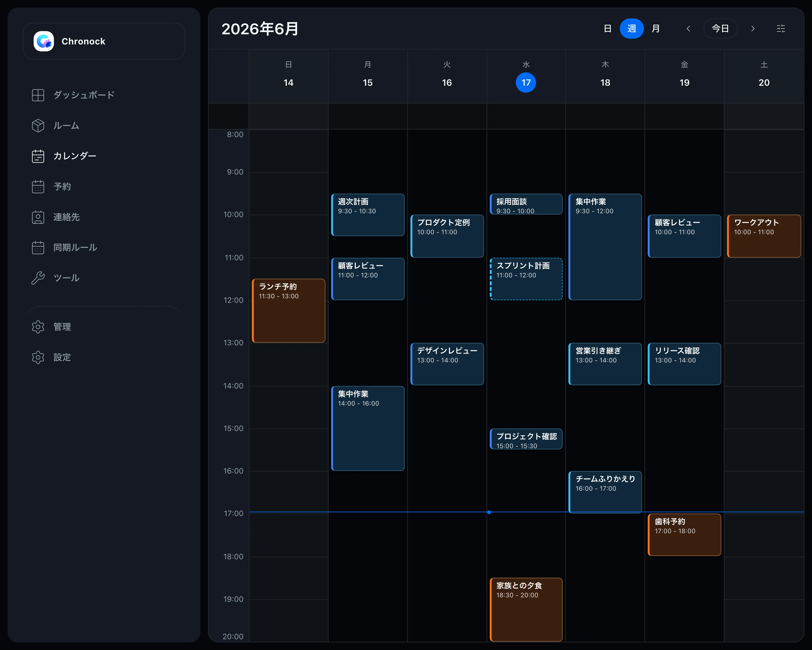This screenshot has width=812, height=650.
Task: Switch to 月 month view
Action: click(656, 29)
